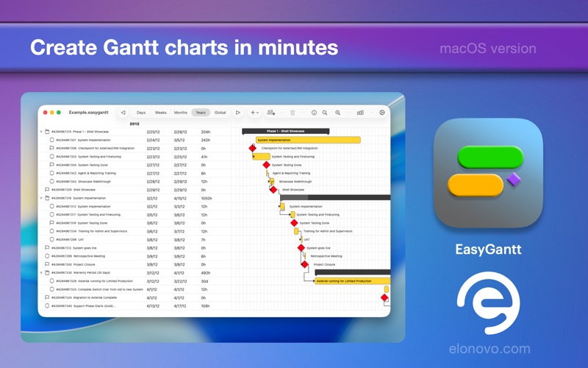Click the scroll-back triangle left of Days
Viewport: 588px width, 368px height.
(123, 113)
